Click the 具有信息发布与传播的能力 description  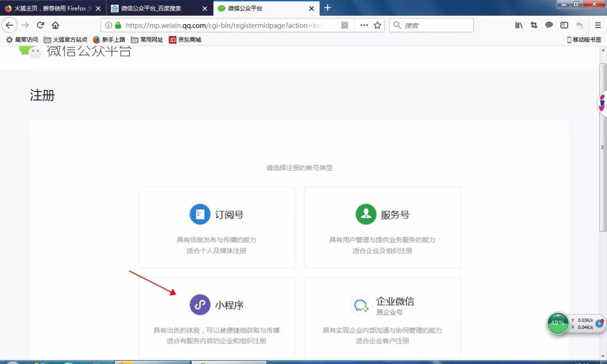tap(216, 240)
